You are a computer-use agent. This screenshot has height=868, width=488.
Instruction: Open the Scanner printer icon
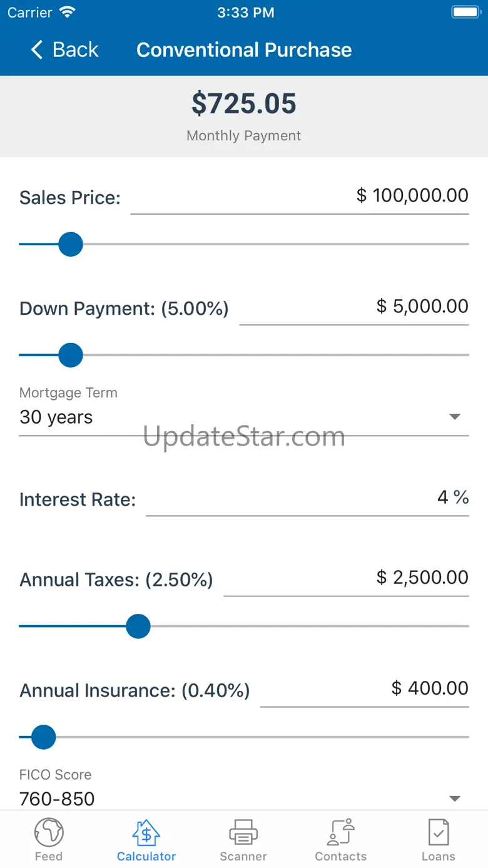click(x=243, y=832)
